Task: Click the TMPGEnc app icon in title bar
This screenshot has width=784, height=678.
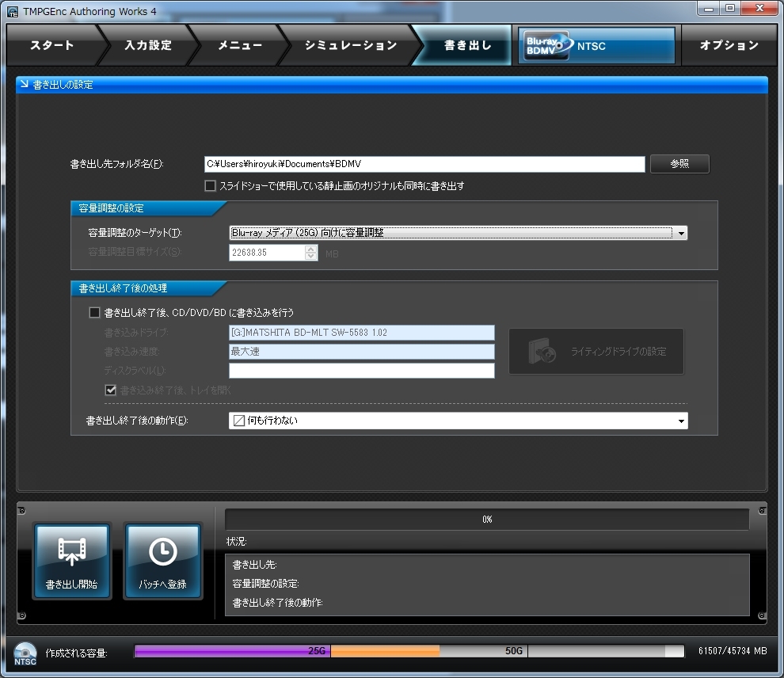Action: [x=13, y=11]
